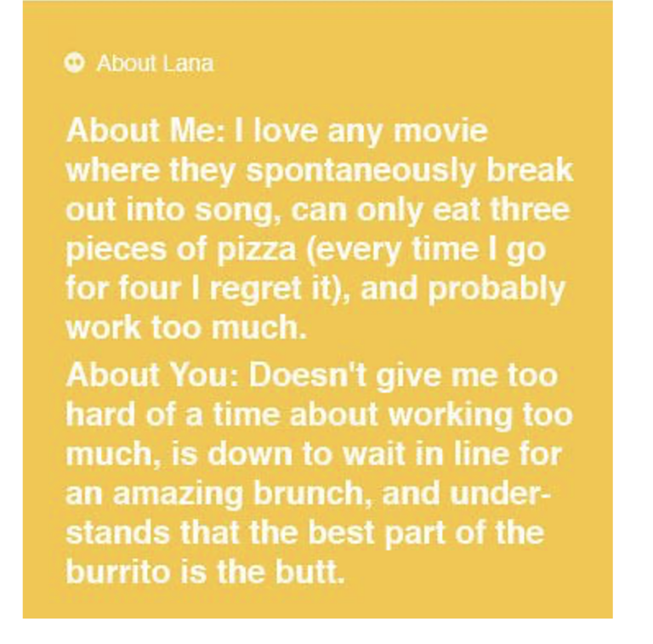Image resolution: width=653 pixels, height=644 pixels.
Task: Click the word movie in the first line
Action: coord(440,131)
